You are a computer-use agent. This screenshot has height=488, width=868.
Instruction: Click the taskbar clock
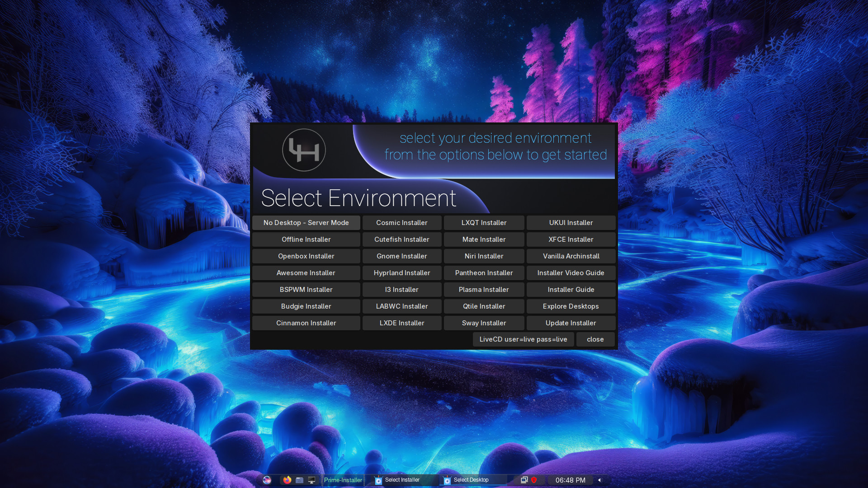tap(570, 480)
